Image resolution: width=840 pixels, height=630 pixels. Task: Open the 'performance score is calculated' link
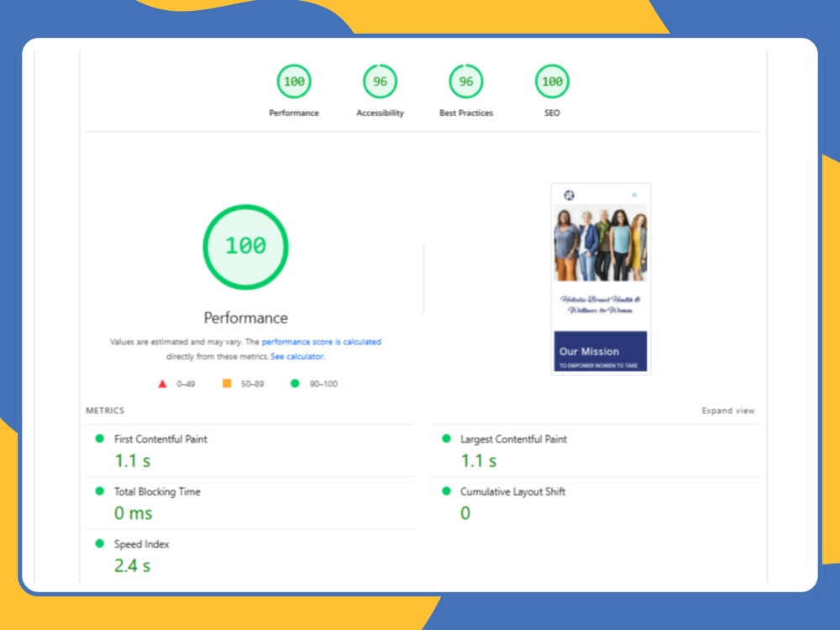tap(322, 342)
